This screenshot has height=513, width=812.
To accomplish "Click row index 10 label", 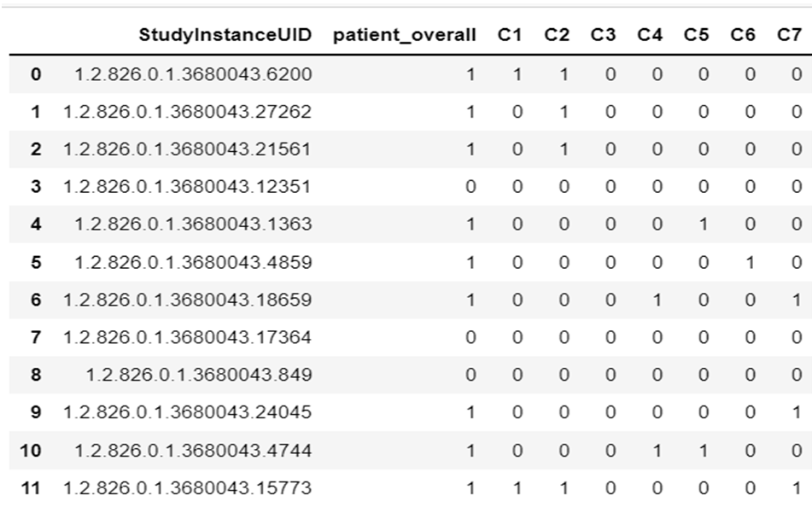I will pyautogui.click(x=31, y=450).
